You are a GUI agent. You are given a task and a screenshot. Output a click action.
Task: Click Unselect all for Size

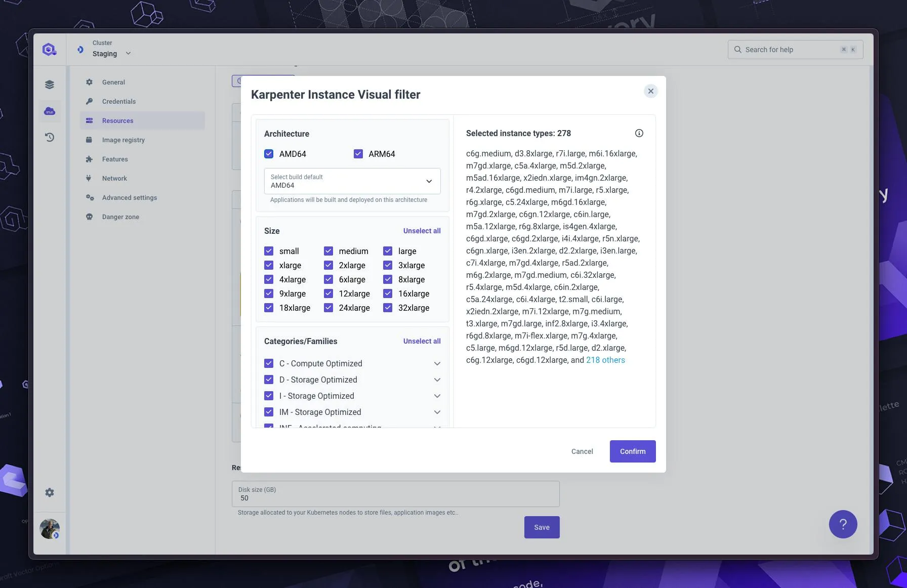pos(422,231)
